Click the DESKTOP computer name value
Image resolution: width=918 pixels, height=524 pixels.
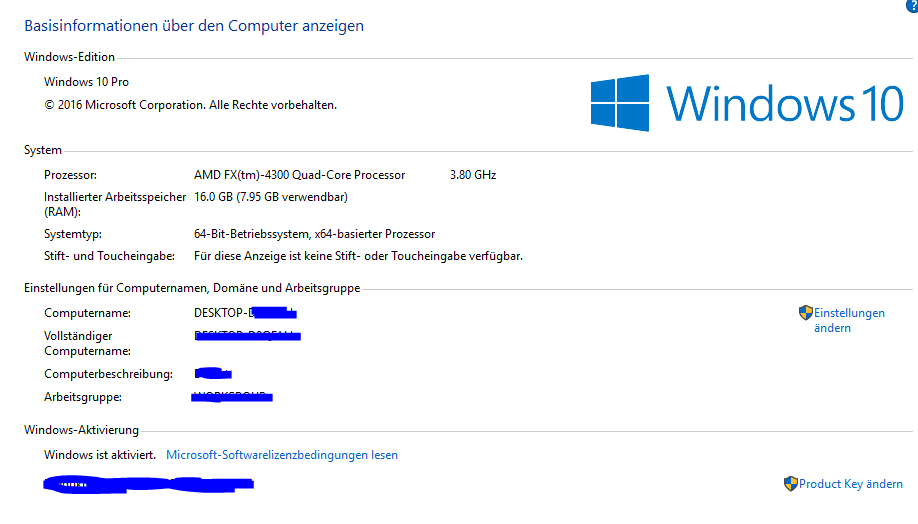click(245, 313)
